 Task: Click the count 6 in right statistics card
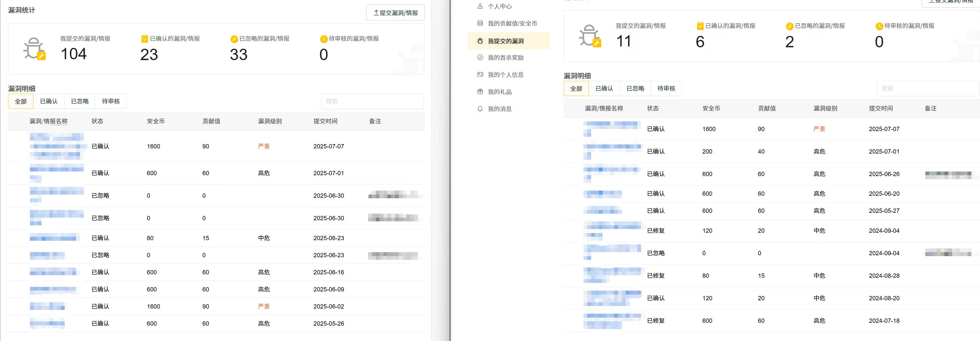tap(700, 42)
